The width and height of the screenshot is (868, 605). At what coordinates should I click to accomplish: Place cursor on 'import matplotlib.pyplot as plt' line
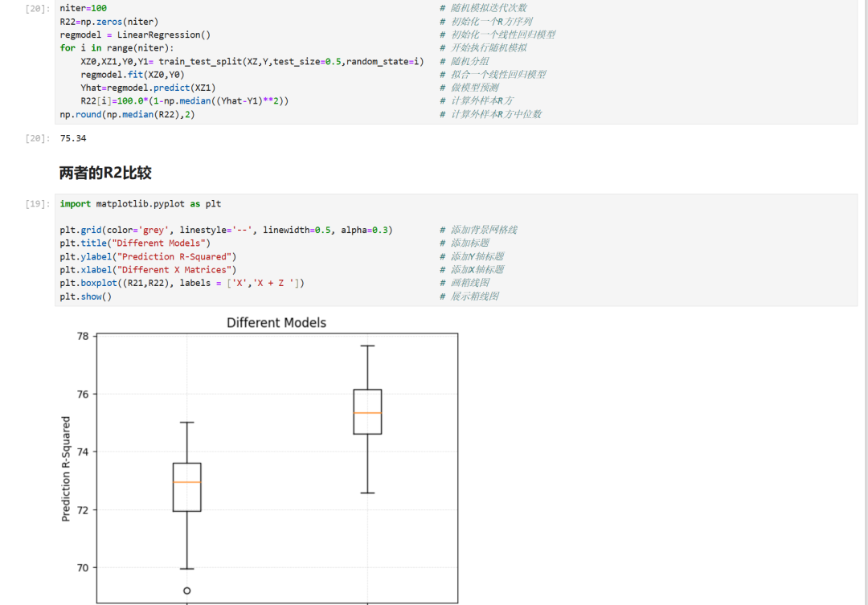coord(141,204)
